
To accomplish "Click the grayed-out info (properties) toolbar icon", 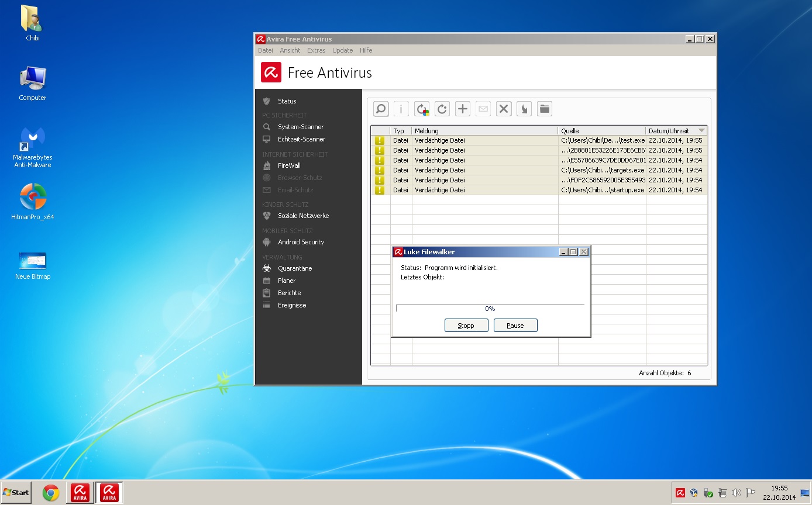I will point(401,109).
